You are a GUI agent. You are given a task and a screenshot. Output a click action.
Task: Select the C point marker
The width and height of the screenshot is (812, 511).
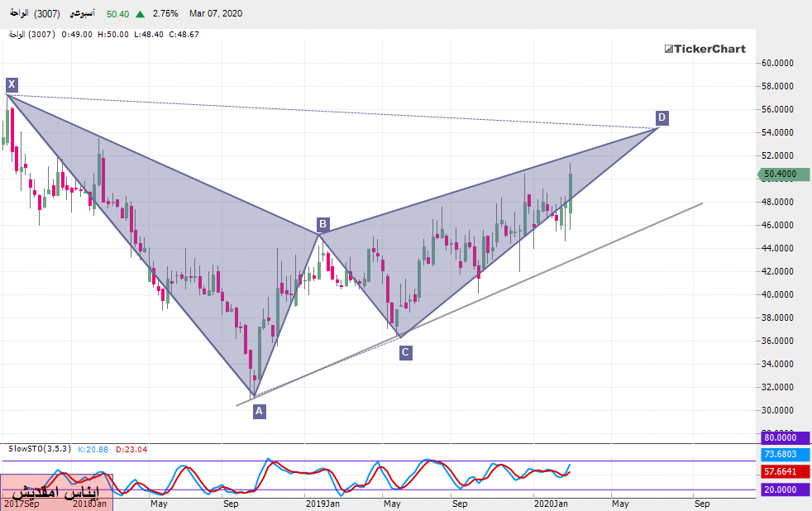405,352
